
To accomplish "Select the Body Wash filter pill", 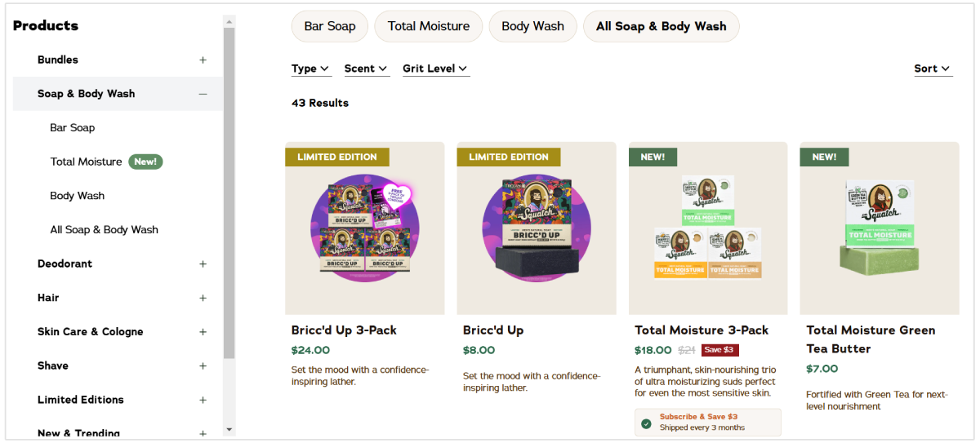I will (x=532, y=26).
